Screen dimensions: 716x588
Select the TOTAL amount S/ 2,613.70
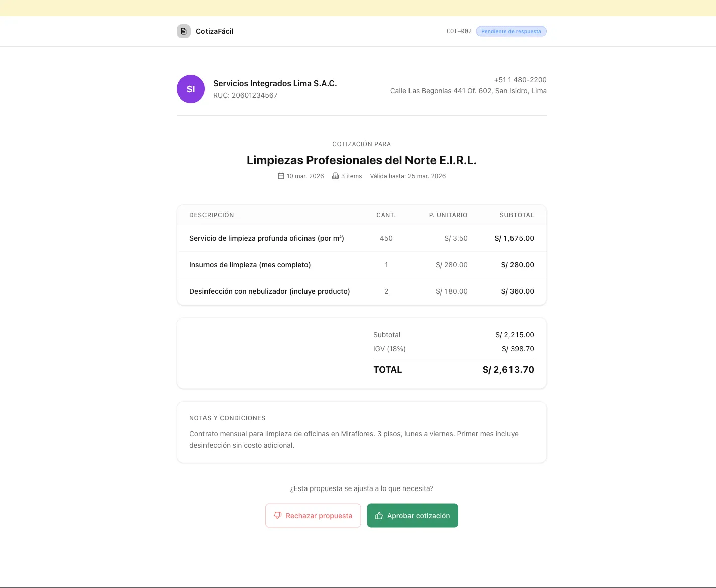(x=507, y=369)
